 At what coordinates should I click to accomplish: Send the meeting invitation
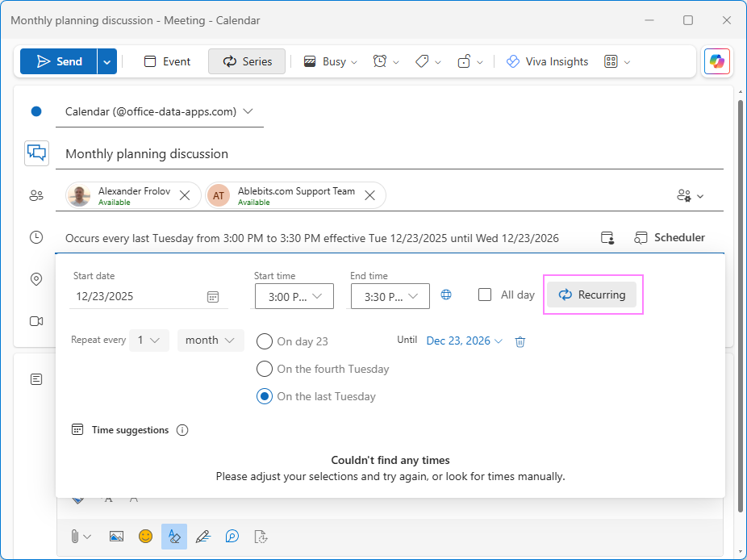pos(58,61)
